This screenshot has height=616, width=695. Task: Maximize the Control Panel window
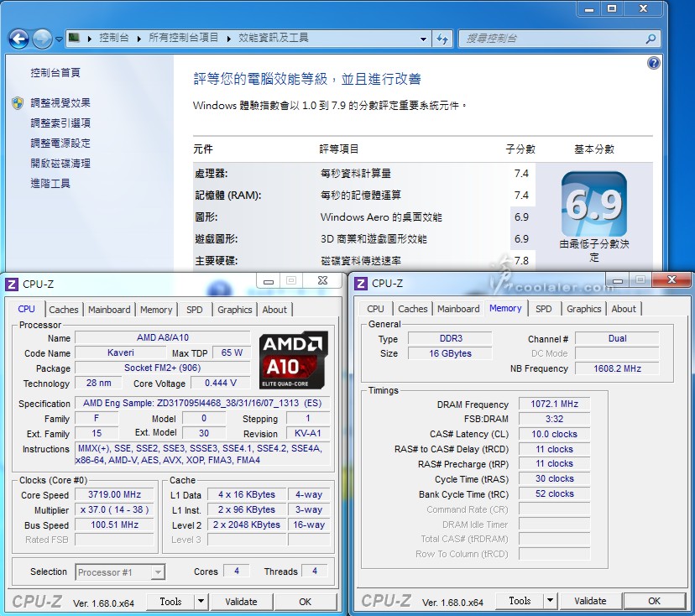coord(612,8)
